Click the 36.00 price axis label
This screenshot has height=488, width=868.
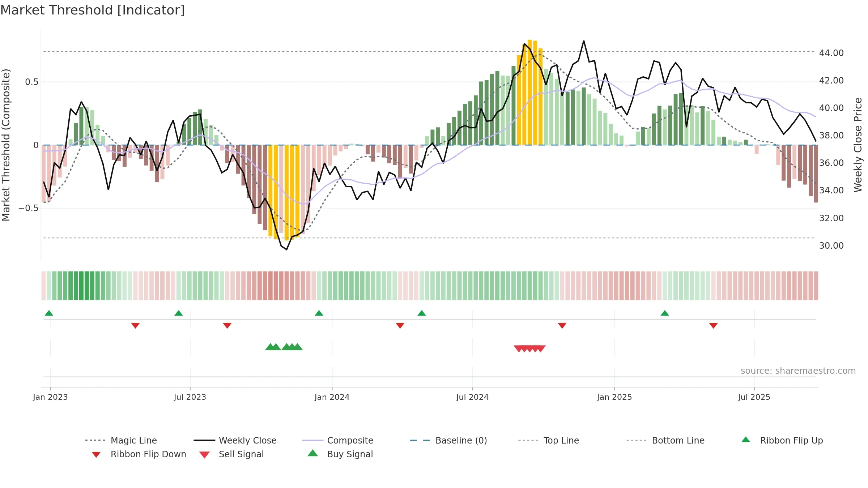(x=831, y=163)
